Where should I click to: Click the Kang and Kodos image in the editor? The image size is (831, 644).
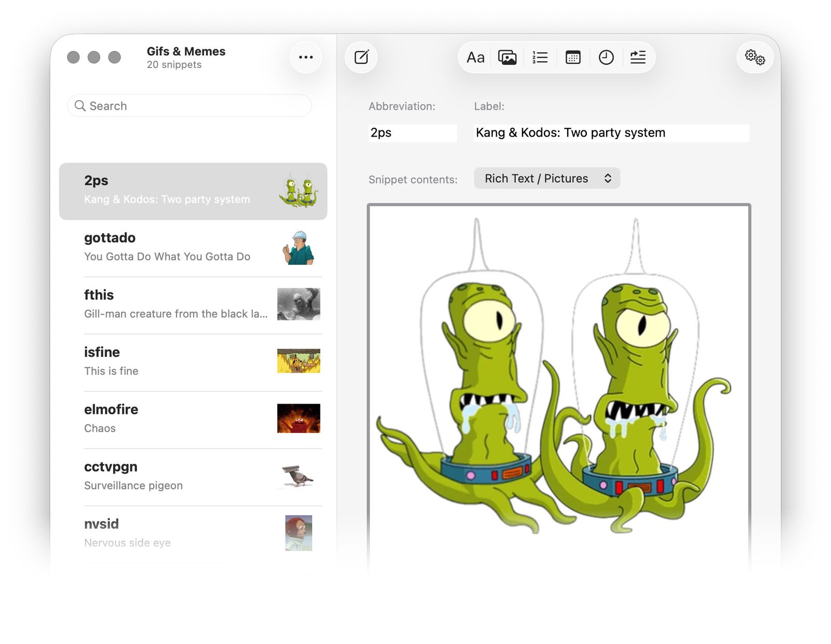click(x=554, y=377)
